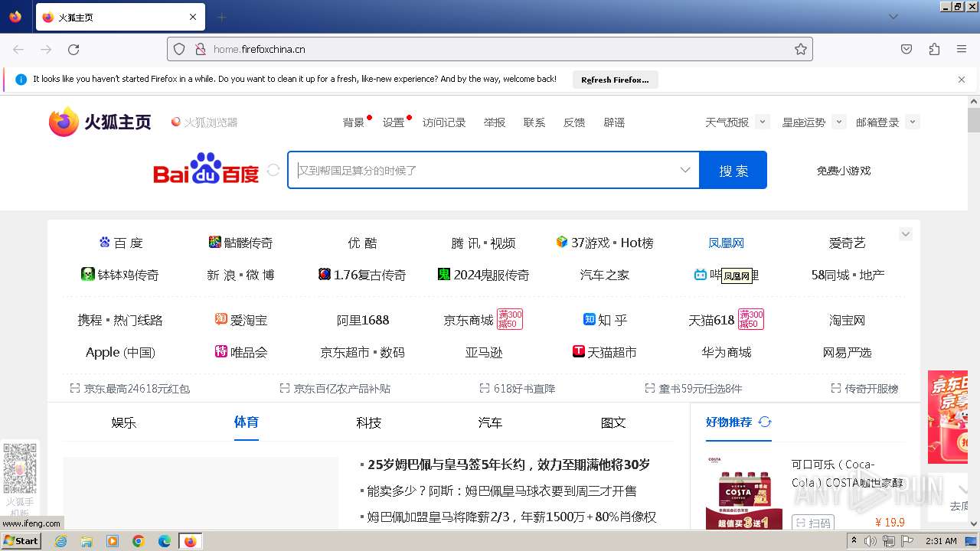Click the 钵钵鸡传奇 green icon
Viewport: 980px width, 551px height.
(x=88, y=274)
